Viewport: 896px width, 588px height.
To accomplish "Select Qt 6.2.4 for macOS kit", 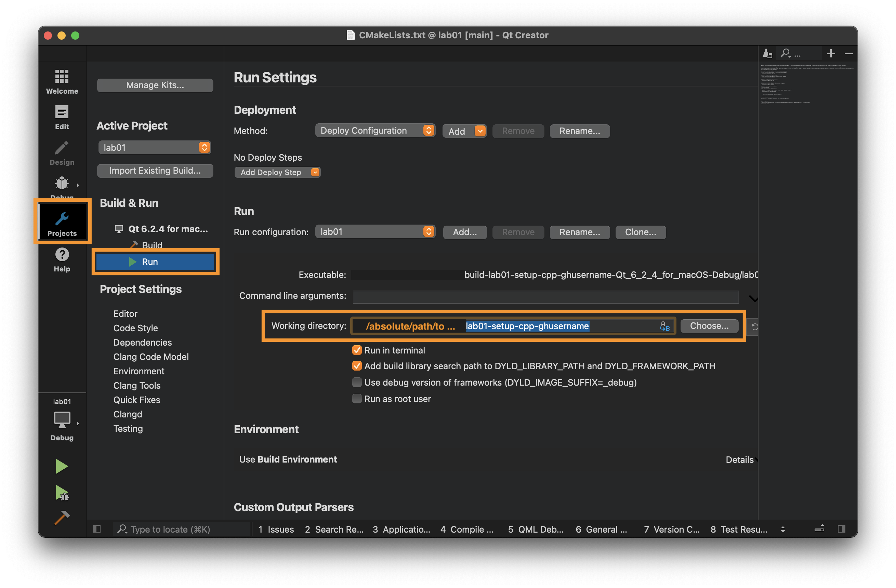I will click(x=161, y=229).
